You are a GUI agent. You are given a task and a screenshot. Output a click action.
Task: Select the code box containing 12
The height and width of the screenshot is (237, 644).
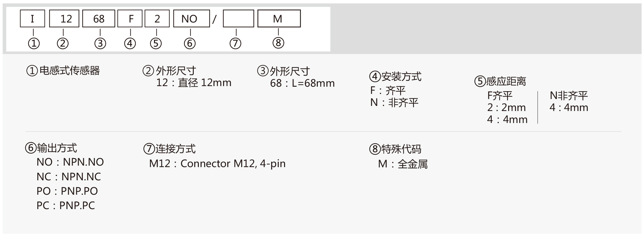(x=64, y=19)
